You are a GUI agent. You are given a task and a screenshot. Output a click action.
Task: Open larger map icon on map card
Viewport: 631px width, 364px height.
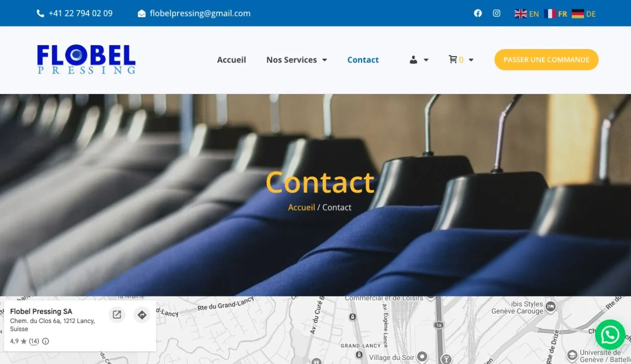pos(117,315)
